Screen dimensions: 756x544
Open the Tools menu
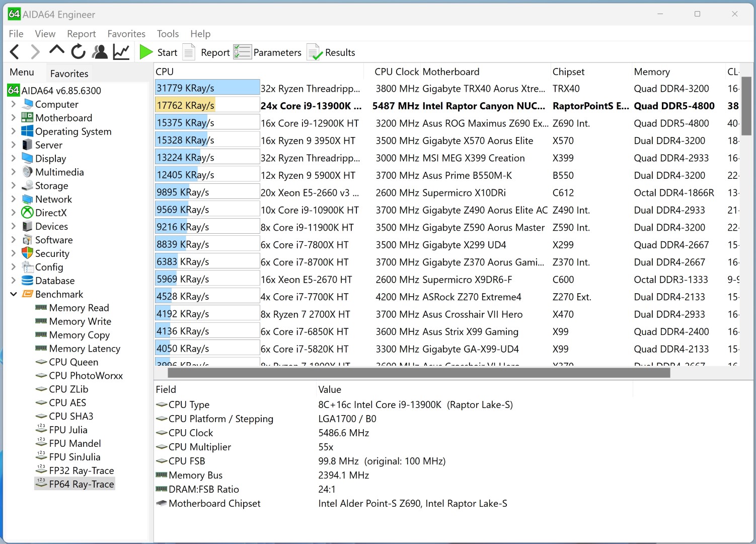(168, 34)
